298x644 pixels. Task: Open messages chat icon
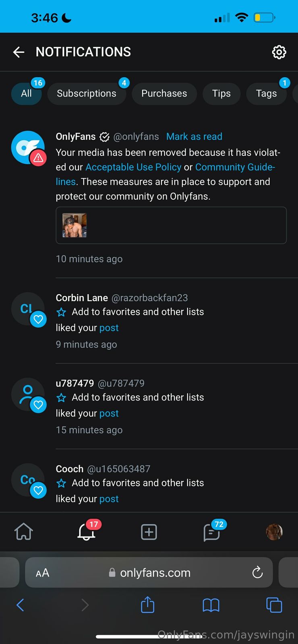tap(211, 532)
